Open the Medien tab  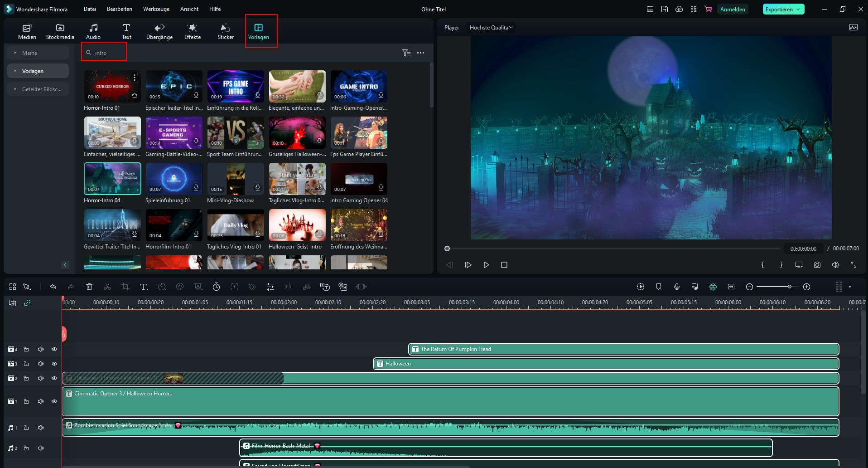(x=27, y=32)
